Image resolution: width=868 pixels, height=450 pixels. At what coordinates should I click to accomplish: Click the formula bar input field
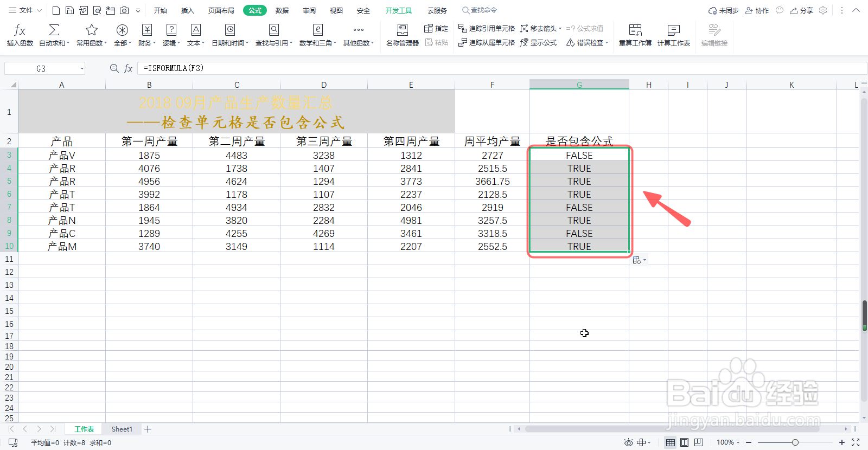pyautogui.click(x=502, y=68)
